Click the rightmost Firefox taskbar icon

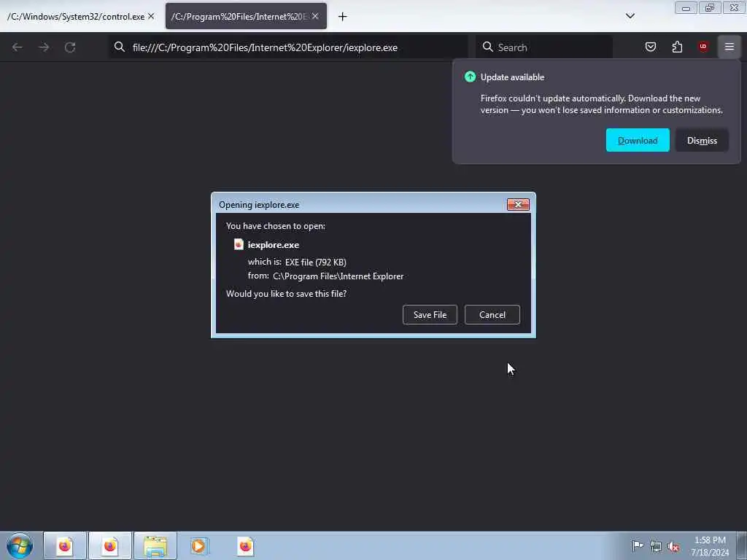click(x=245, y=545)
